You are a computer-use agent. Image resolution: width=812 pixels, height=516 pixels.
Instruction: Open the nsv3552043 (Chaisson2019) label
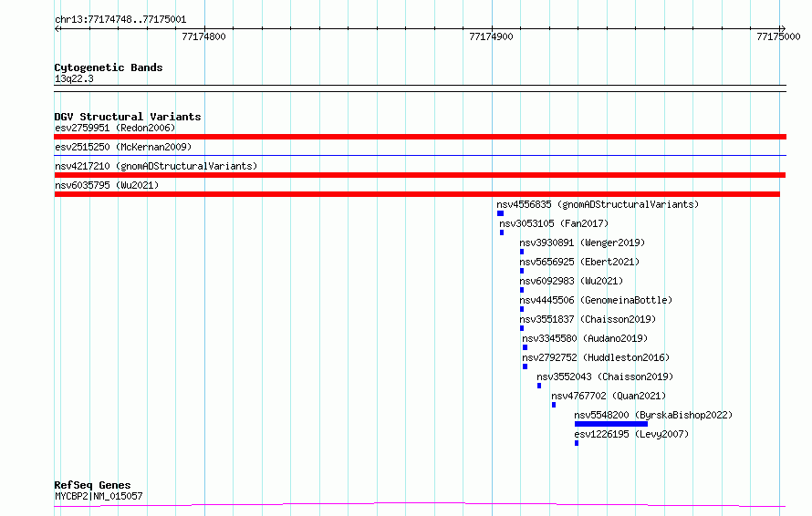coord(605,377)
